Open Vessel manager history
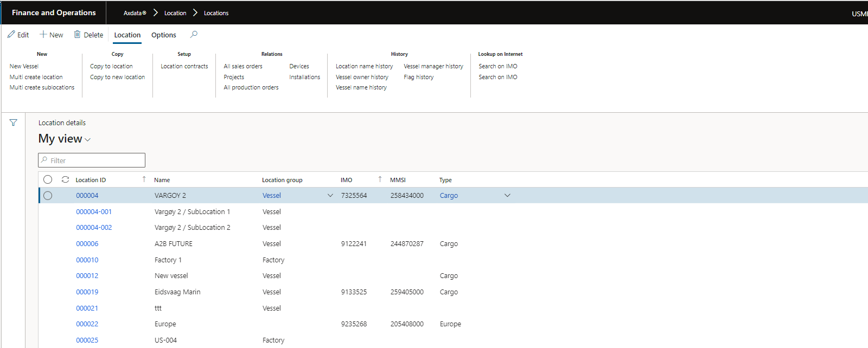 (x=433, y=66)
